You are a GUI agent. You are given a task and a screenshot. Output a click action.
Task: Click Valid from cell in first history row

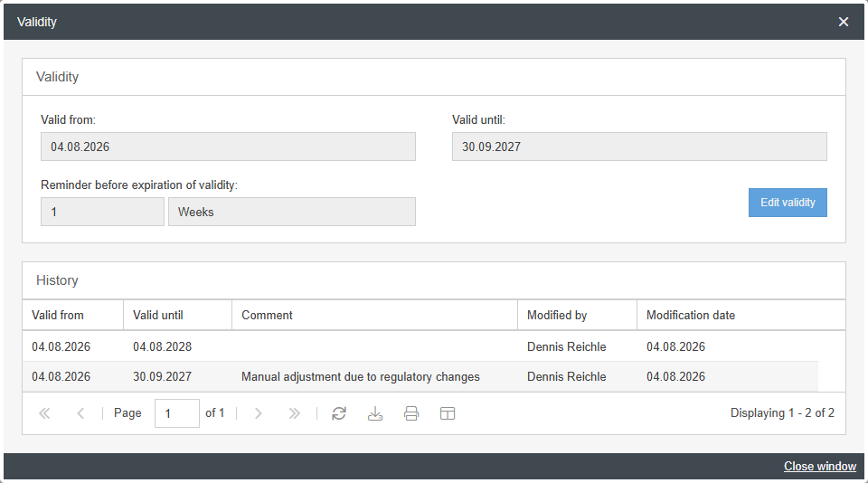(61, 346)
